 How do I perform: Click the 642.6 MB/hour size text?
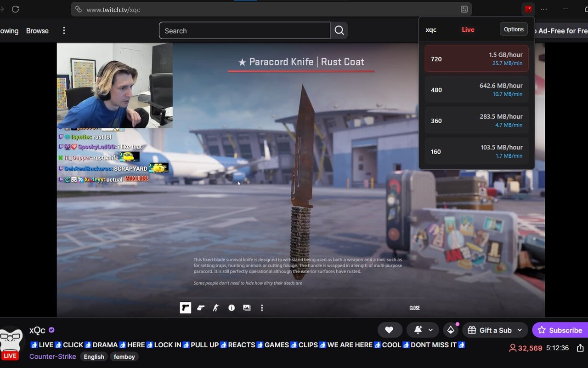click(501, 86)
